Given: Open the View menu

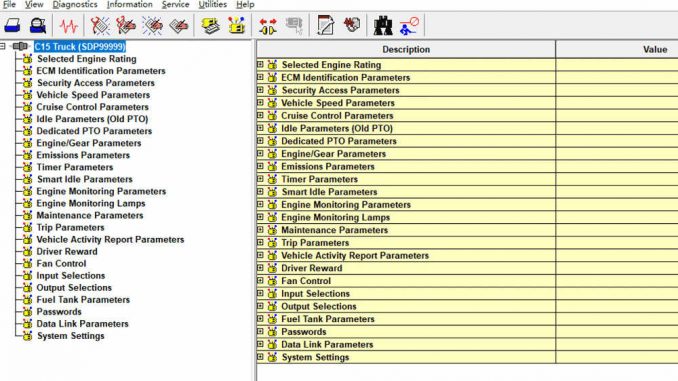Looking at the screenshot, I should pos(34,5).
